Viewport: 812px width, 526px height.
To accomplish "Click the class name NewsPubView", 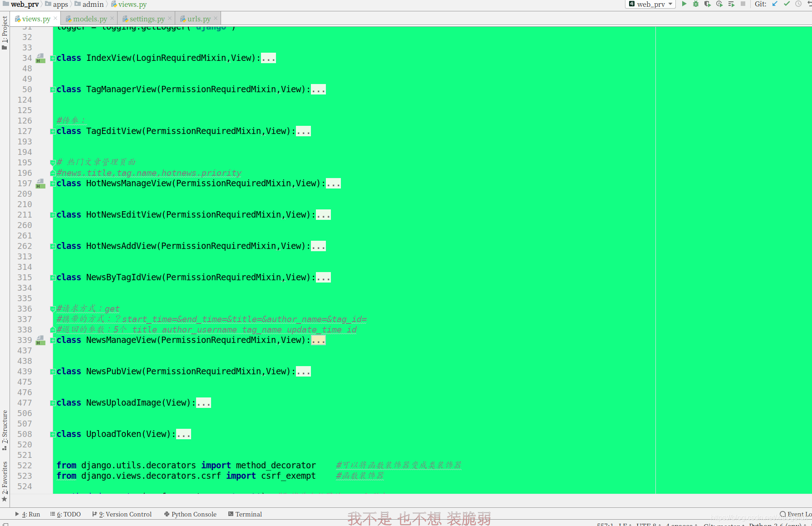I will [x=113, y=372].
